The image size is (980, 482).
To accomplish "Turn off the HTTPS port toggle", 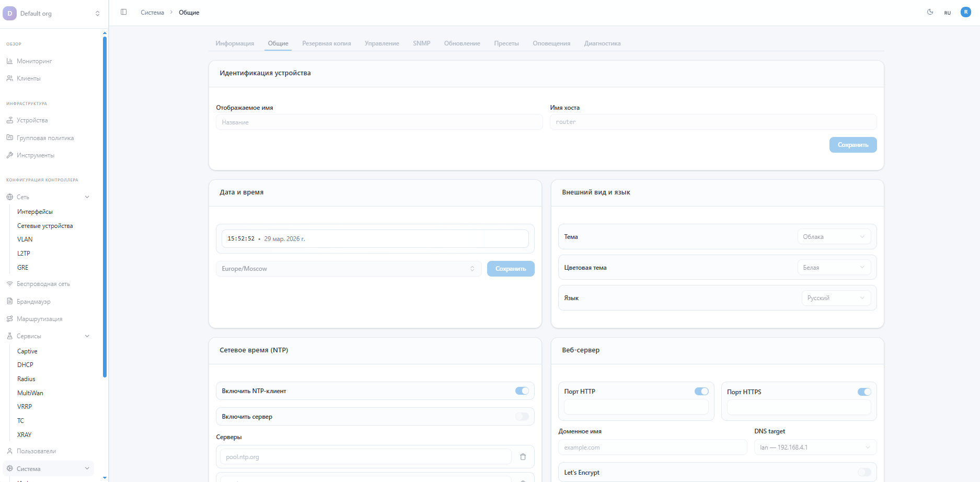I will (864, 392).
